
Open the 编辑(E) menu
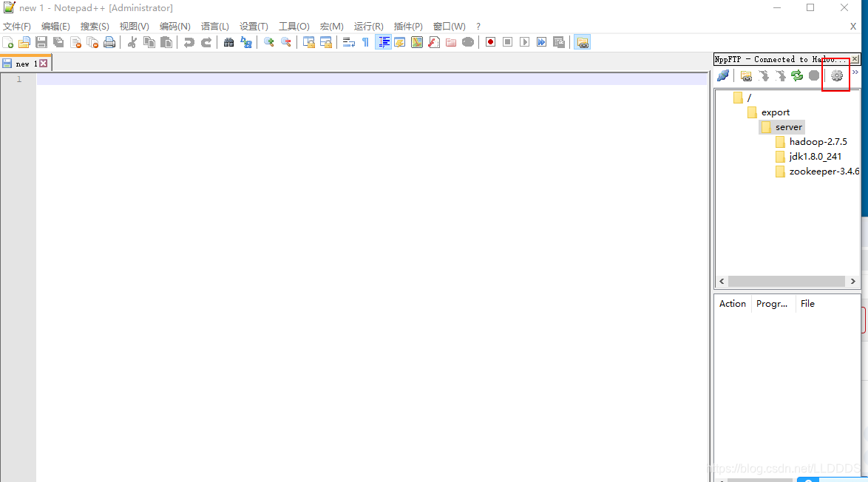tap(55, 26)
